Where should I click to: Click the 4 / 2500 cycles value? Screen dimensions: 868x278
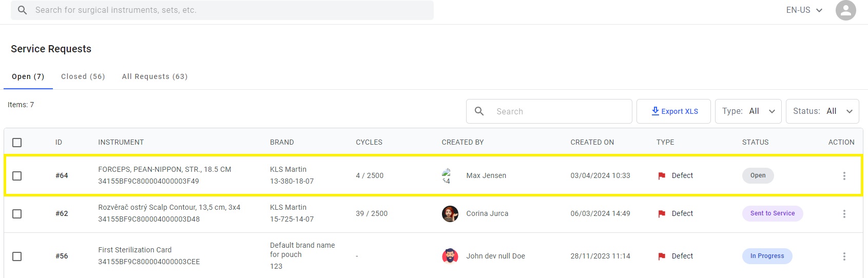tap(370, 175)
